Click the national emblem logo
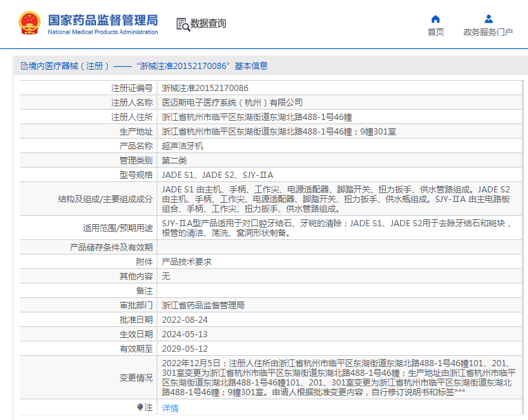 pyautogui.click(x=30, y=23)
